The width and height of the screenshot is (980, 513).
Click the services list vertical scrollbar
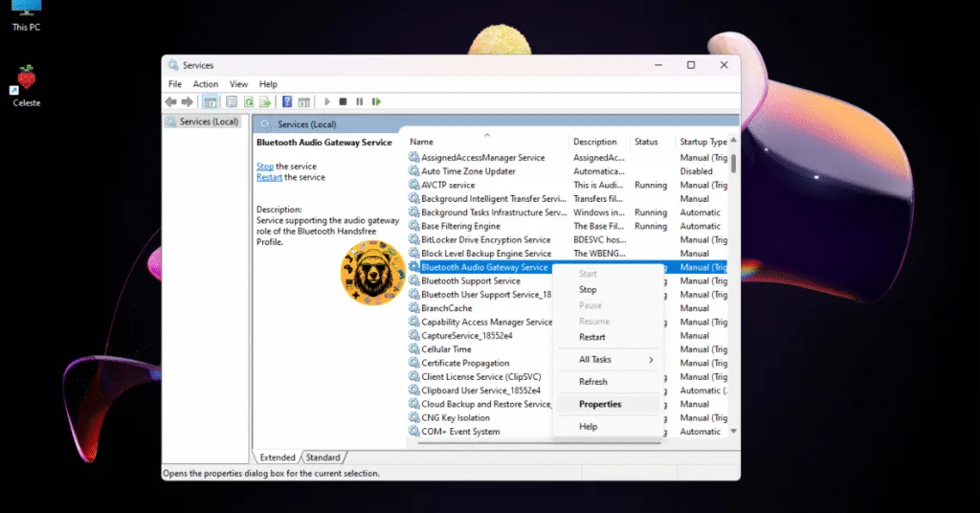click(x=733, y=287)
